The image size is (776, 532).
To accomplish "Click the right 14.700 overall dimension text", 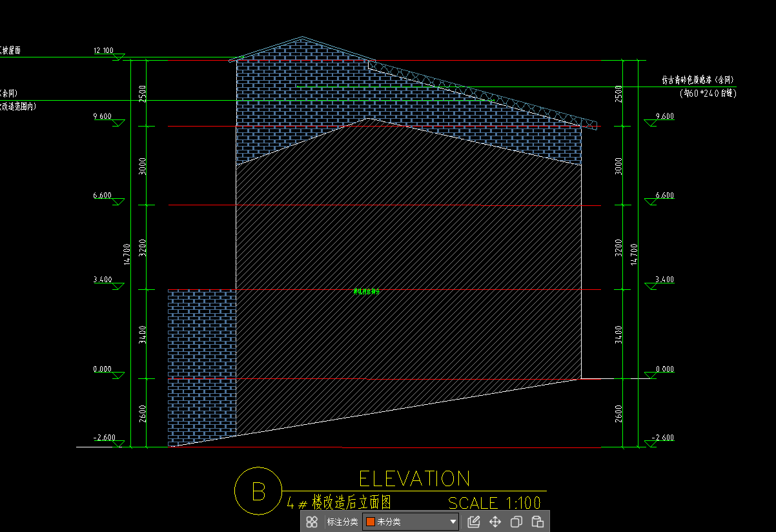I will click(633, 253).
